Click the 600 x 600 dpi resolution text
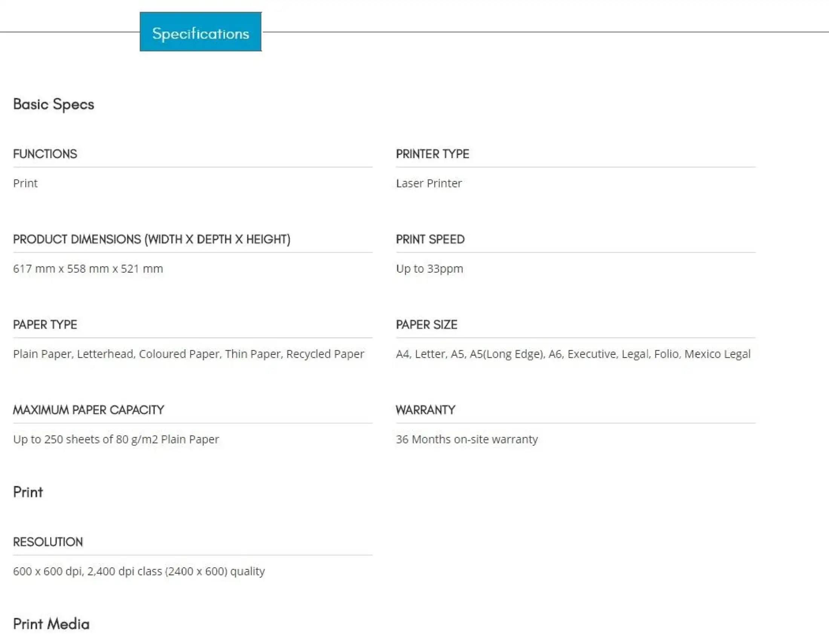The image size is (829, 644). point(139,571)
